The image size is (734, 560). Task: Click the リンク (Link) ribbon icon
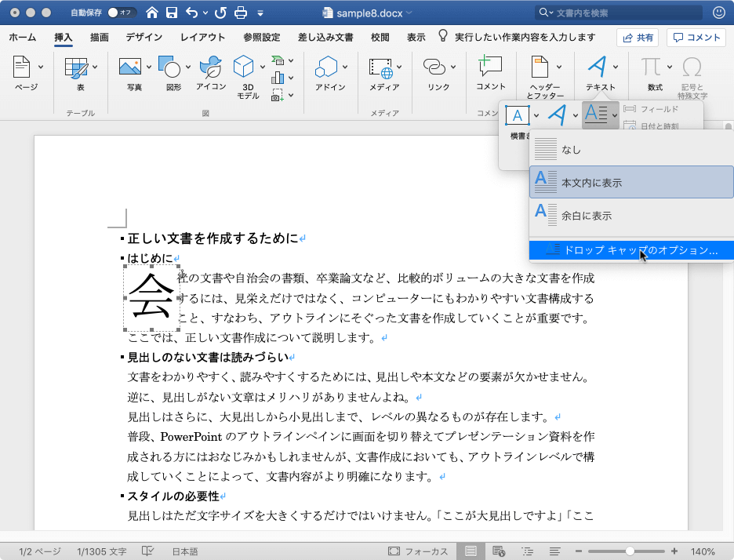[434, 68]
